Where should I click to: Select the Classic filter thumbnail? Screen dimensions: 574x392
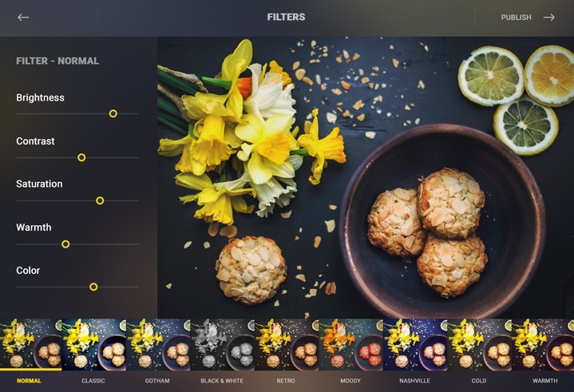point(94,344)
